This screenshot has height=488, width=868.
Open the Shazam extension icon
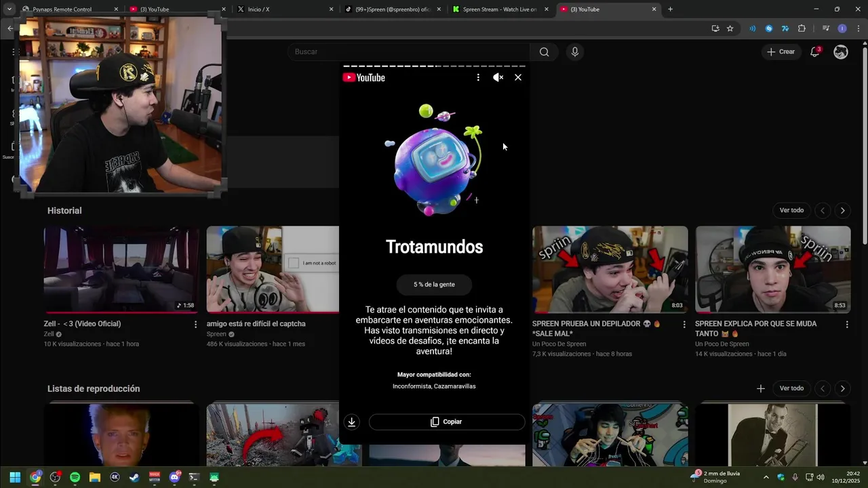(769, 28)
